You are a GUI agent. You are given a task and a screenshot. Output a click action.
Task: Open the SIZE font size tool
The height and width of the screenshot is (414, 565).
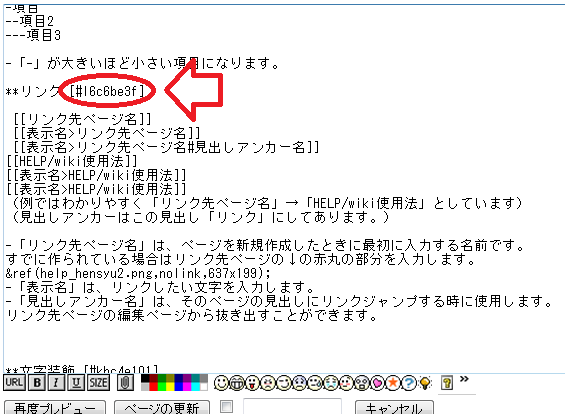click(98, 383)
